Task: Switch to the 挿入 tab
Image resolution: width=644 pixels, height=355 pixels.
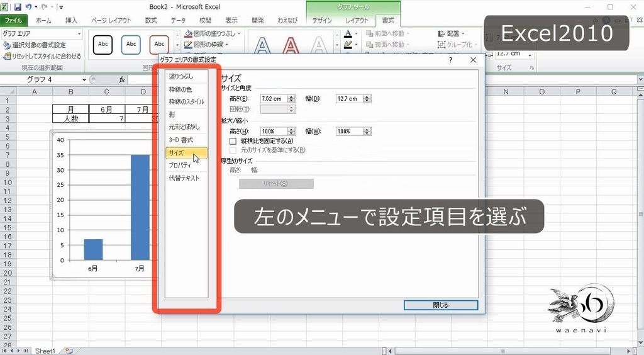Action: pos(71,20)
